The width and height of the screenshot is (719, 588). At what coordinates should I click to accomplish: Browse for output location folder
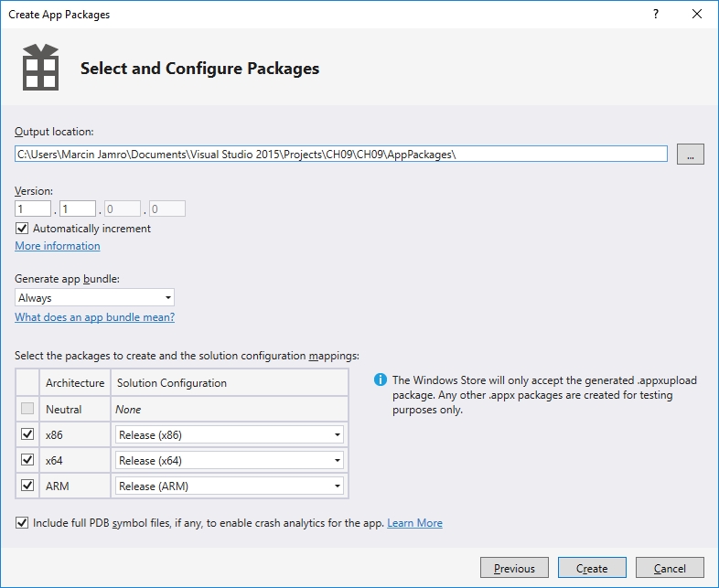coord(690,155)
